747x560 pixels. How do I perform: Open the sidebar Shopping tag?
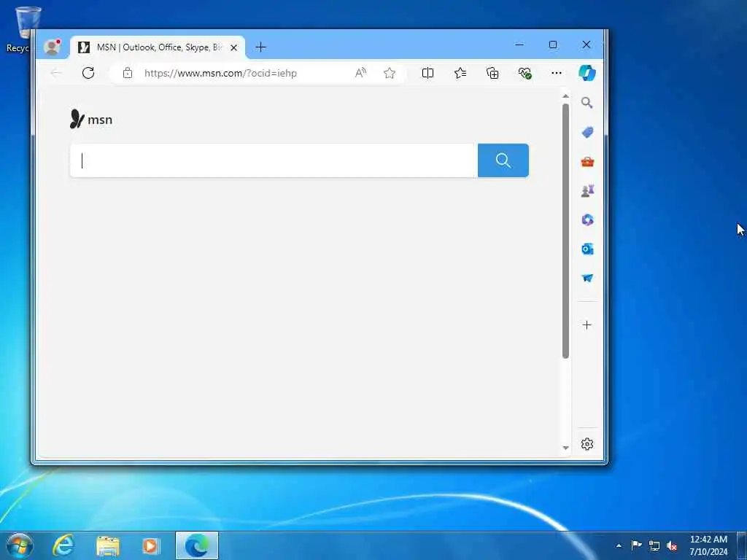pyautogui.click(x=587, y=132)
